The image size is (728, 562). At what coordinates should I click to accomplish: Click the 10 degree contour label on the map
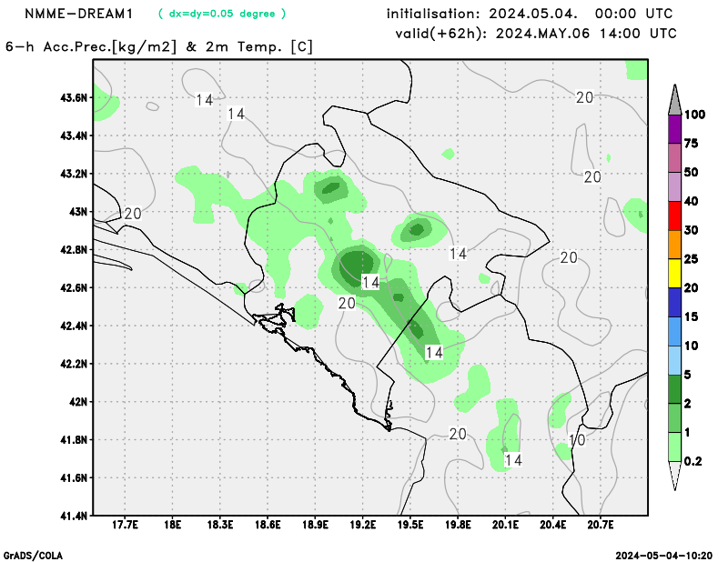point(577,440)
